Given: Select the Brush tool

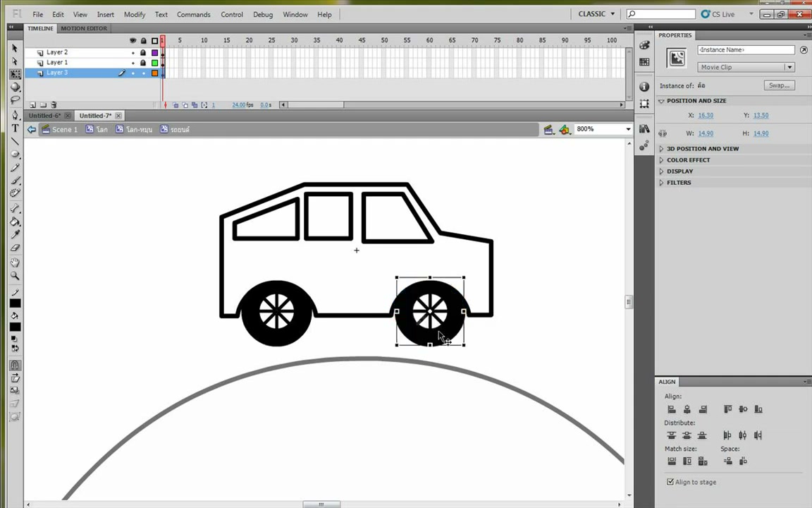Looking at the screenshot, I should [x=15, y=181].
